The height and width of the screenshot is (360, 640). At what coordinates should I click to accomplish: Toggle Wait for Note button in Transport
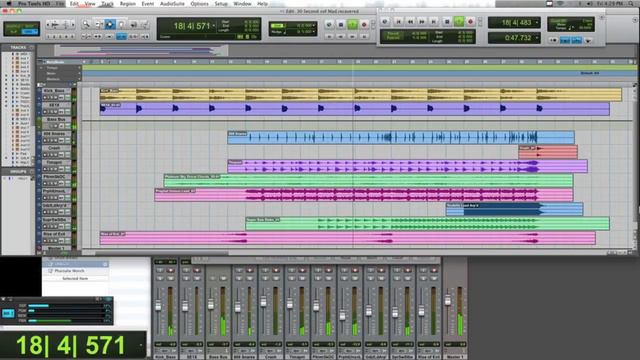point(553,40)
